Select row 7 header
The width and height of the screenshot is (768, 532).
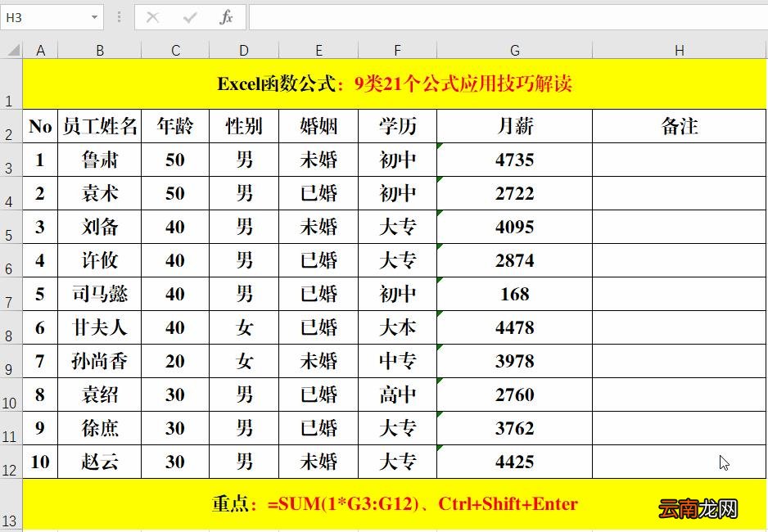coord(11,294)
